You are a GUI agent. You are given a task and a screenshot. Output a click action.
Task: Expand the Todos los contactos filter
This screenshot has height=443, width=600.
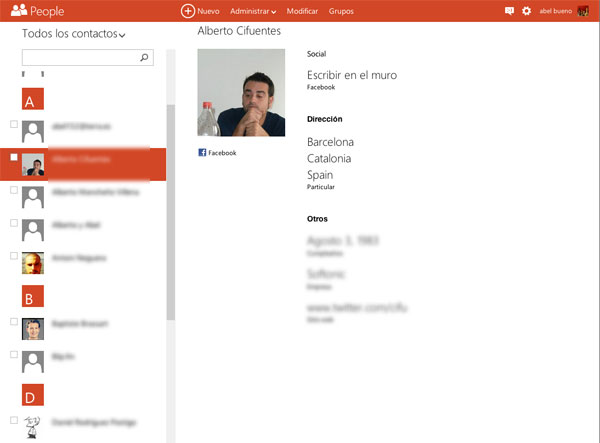point(74,35)
